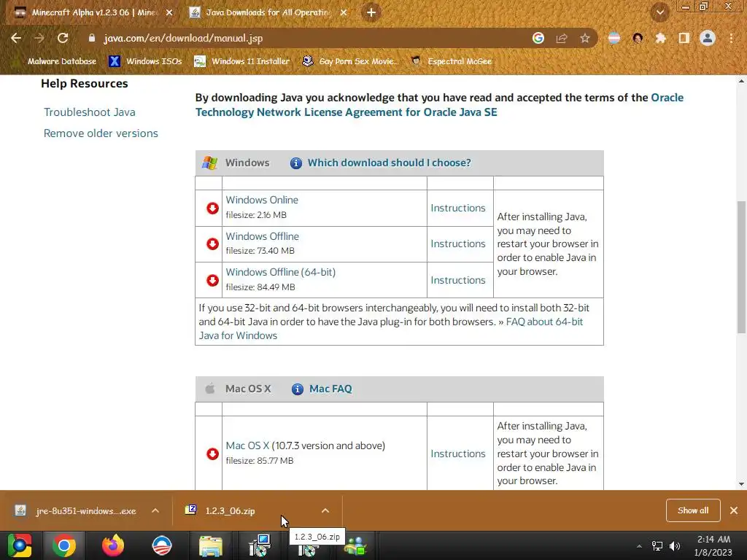Open Google icon in address bar

coord(538,38)
